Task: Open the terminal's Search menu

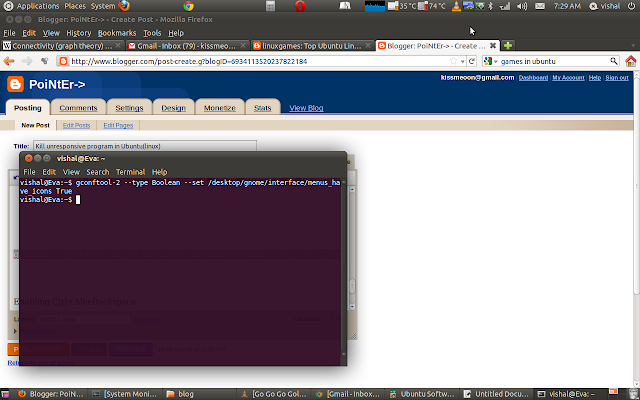Action: click(x=98, y=172)
